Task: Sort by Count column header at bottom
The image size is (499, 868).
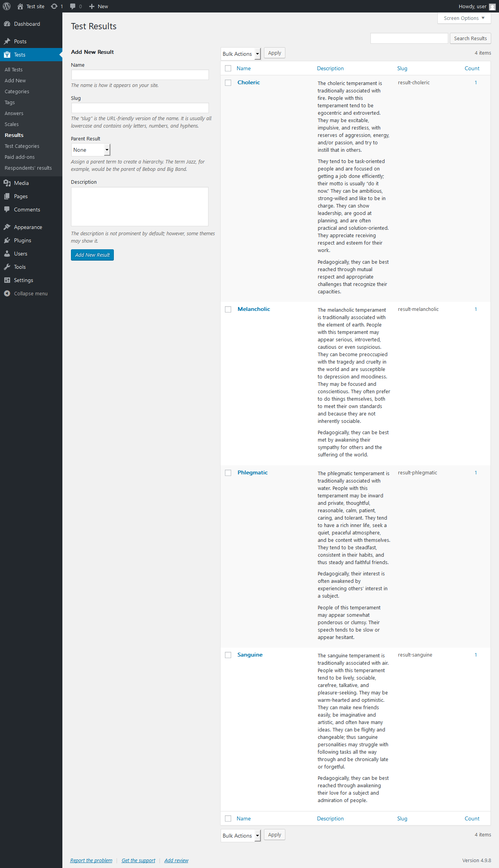Action: (472, 818)
